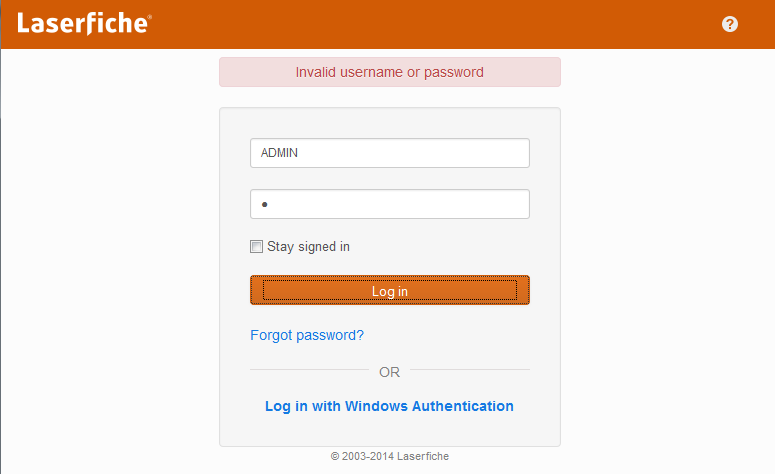Place cursor after the password dot

tap(269, 204)
